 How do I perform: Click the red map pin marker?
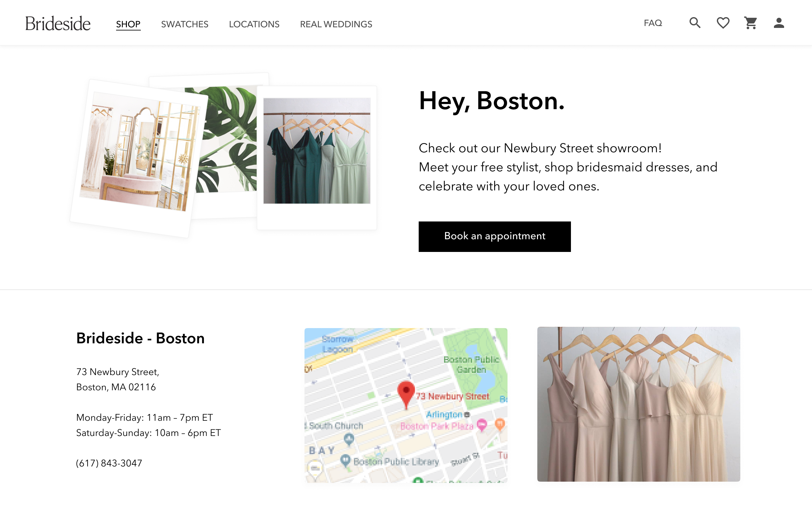click(x=406, y=395)
